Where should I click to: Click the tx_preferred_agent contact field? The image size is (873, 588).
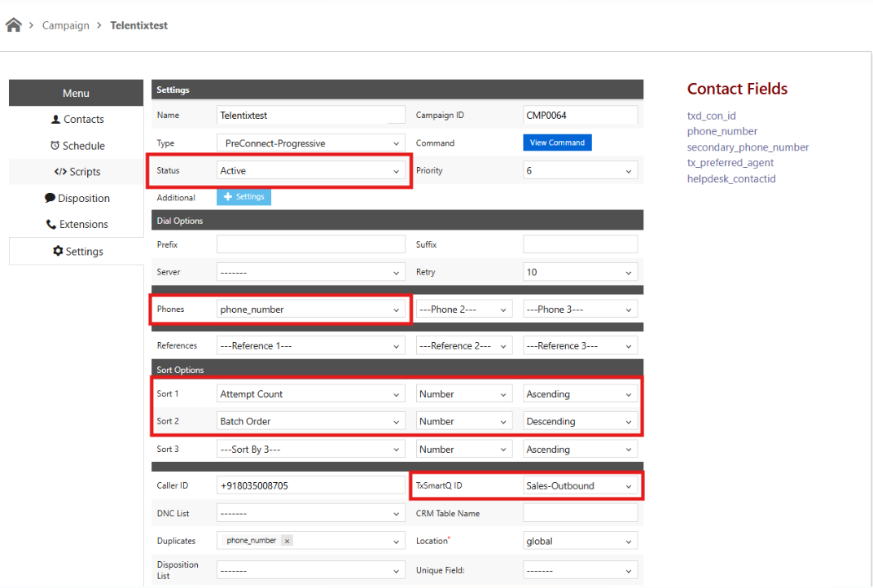[730, 163]
